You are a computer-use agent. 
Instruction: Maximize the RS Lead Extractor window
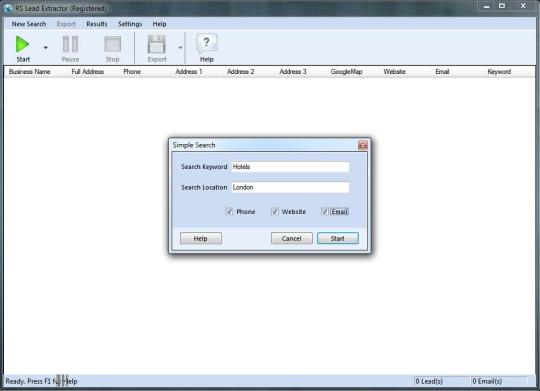(x=502, y=6)
